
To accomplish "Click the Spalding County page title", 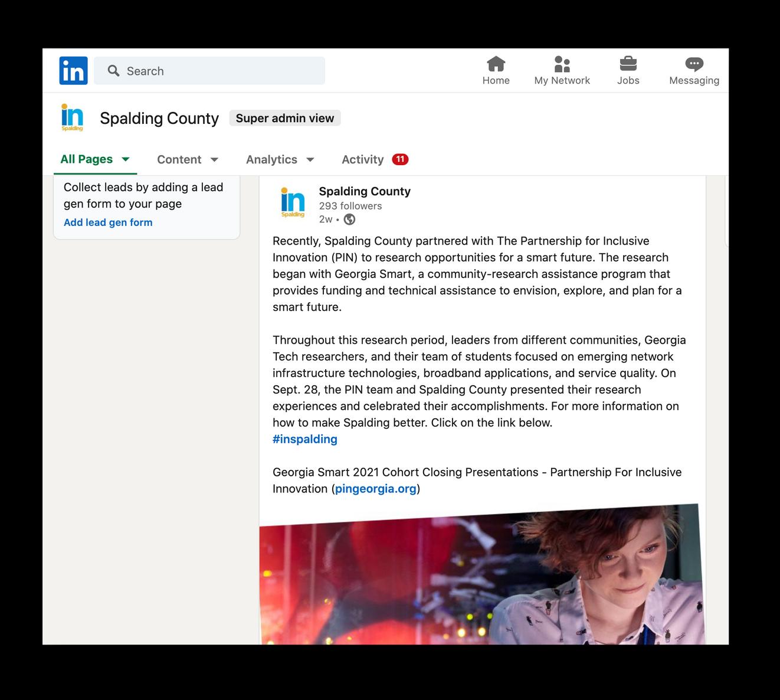I will tap(159, 118).
